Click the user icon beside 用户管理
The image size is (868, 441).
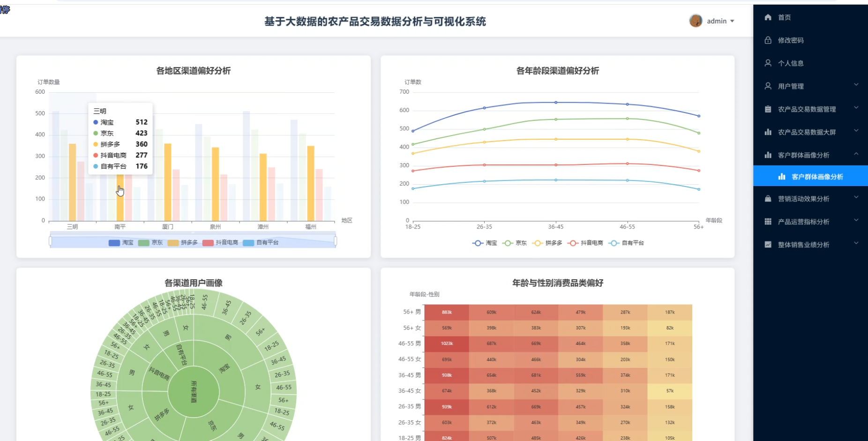[768, 86]
